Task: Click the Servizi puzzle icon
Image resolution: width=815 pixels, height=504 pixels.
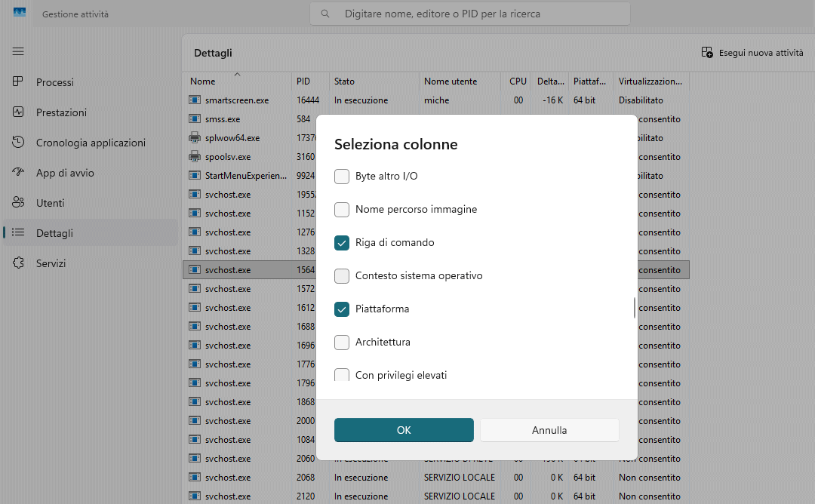Action: [x=18, y=263]
